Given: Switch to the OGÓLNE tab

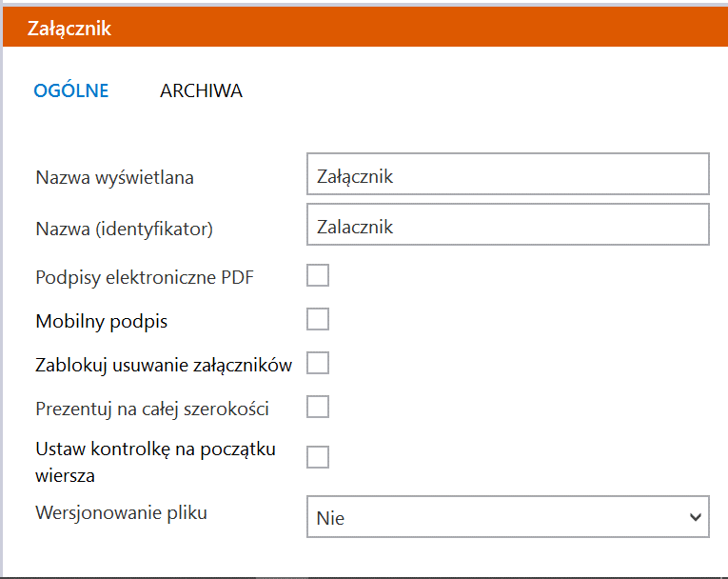Looking at the screenshot, I should tap(71, 90).
